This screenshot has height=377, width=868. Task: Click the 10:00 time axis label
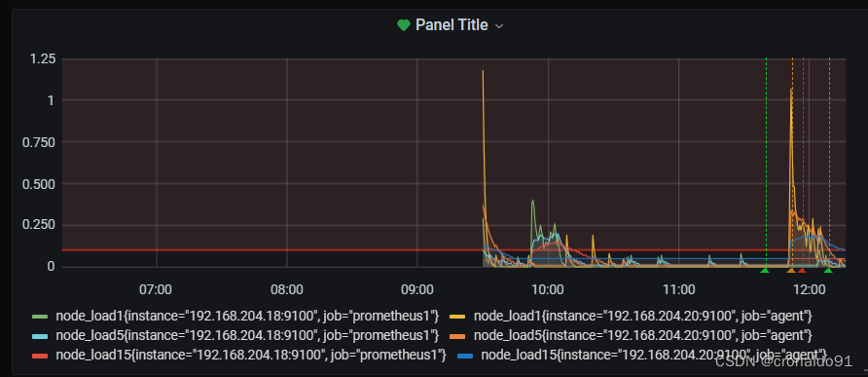(x=548, y=289)
